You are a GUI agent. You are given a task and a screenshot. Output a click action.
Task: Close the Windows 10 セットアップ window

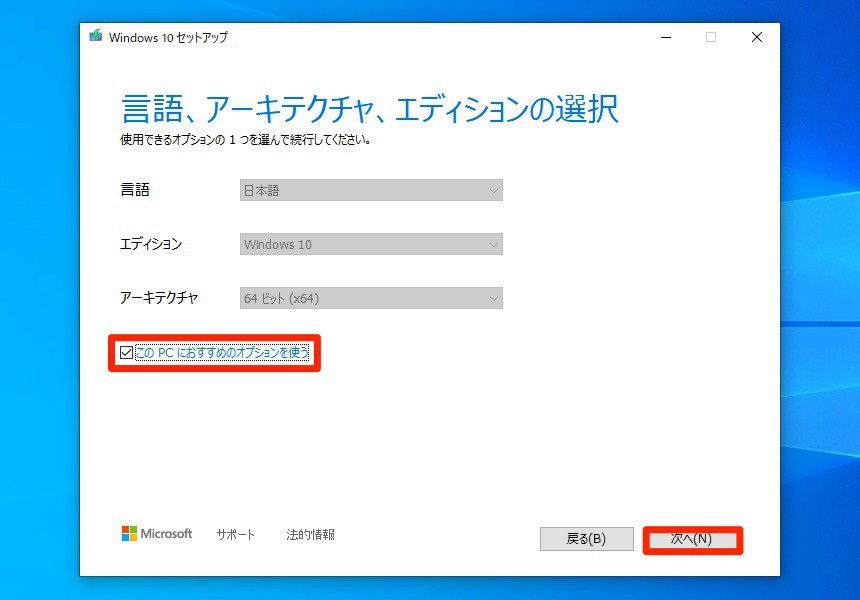coord(757,37)
